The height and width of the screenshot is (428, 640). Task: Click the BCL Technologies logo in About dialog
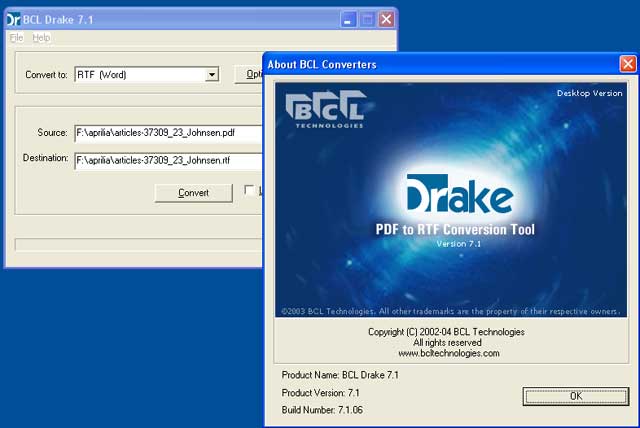click(x=326, y=109)
